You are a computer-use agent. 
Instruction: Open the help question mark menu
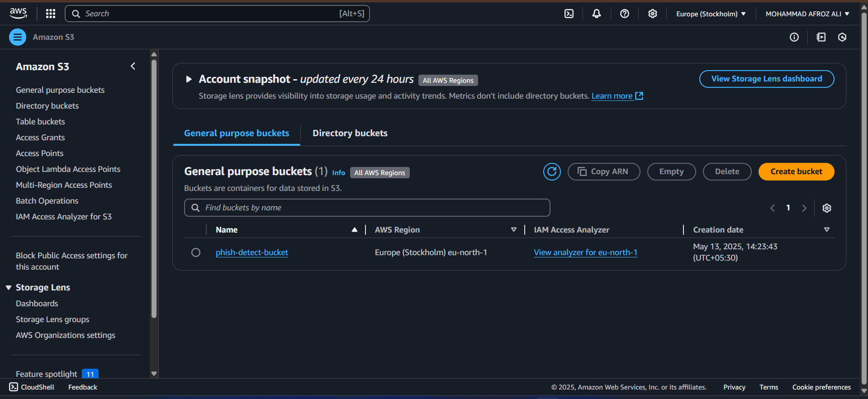click(x=625, y=14)
